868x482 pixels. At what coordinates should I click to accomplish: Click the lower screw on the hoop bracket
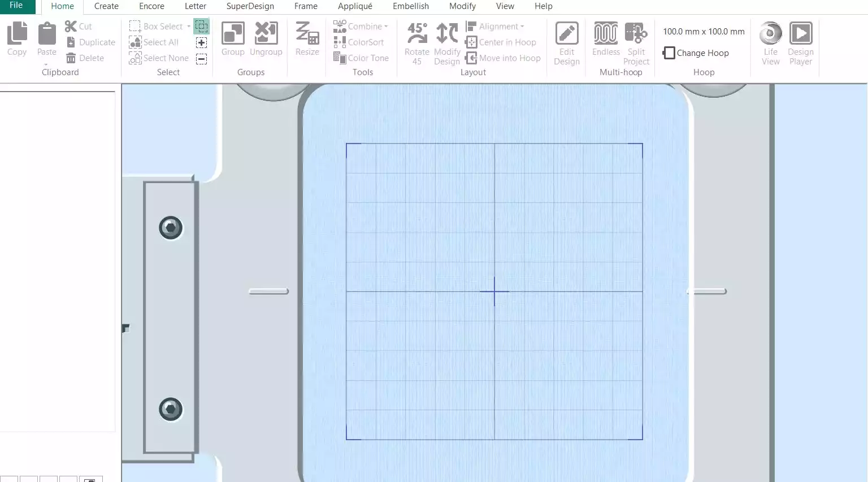tap(171, 409)
